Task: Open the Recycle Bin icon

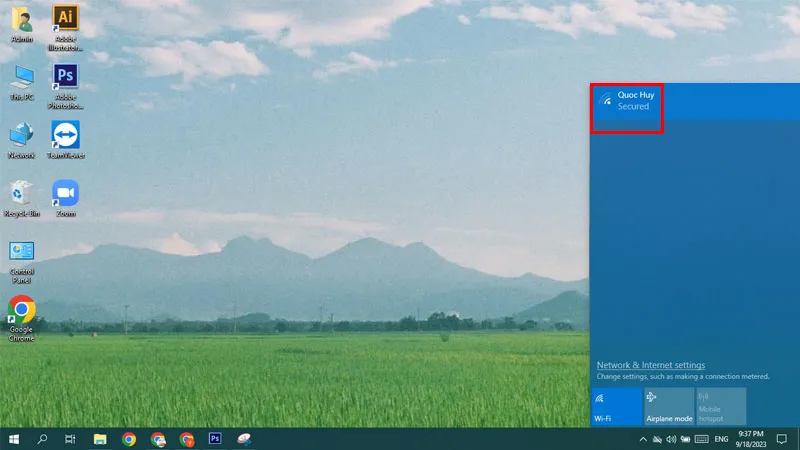Action: (21, 194)
